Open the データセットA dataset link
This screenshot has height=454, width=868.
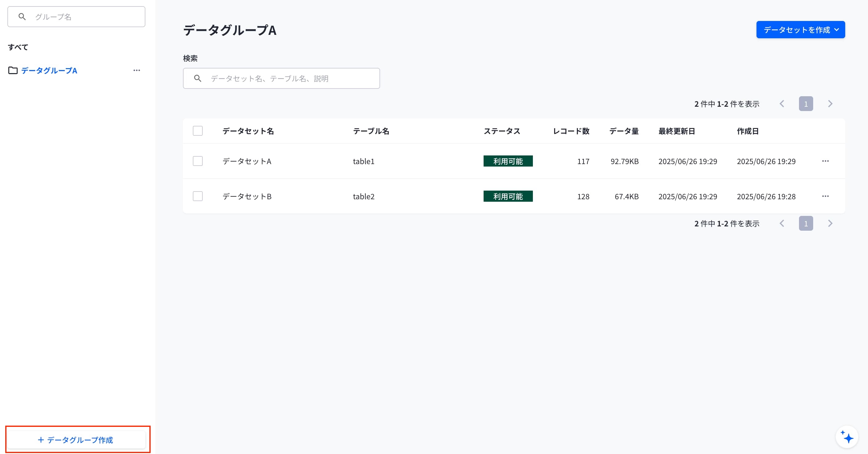point(247,161)
